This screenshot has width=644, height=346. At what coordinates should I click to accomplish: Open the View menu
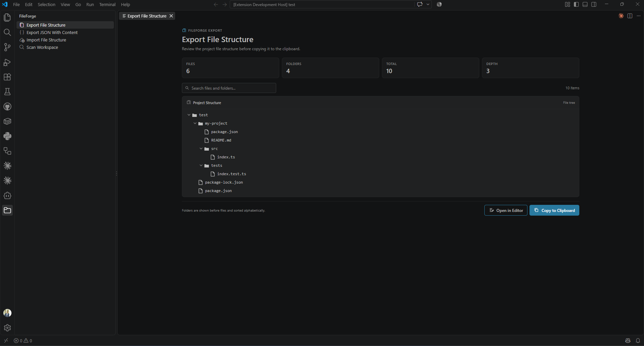(x=65, y=4)
